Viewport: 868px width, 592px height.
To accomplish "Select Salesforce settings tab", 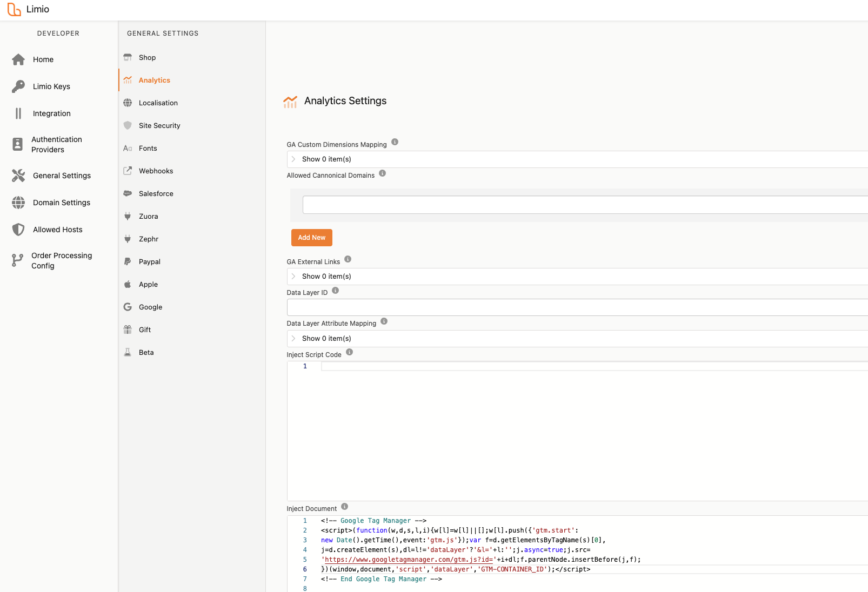I will click(156, 193).
